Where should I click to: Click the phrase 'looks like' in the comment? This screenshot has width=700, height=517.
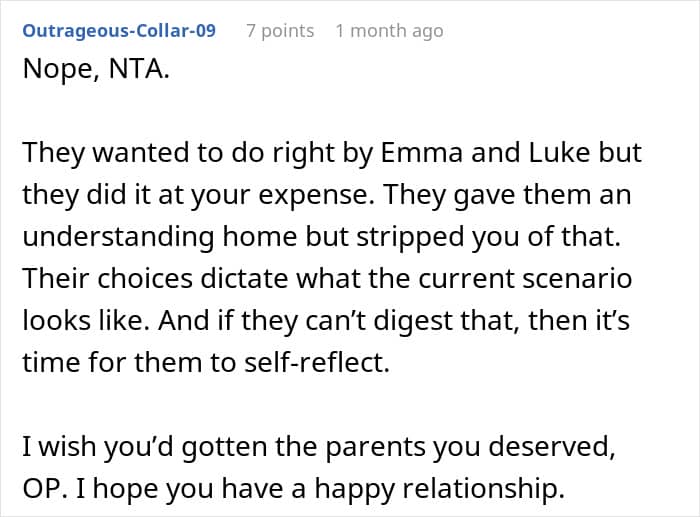tap(86, 321)
